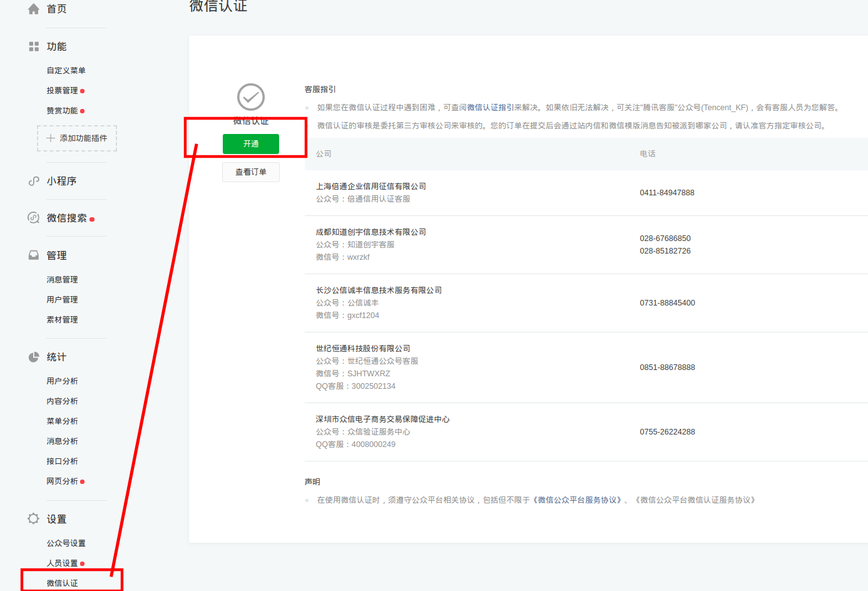Open 《微信公众平台服务协议》 link

pos(577,500)
